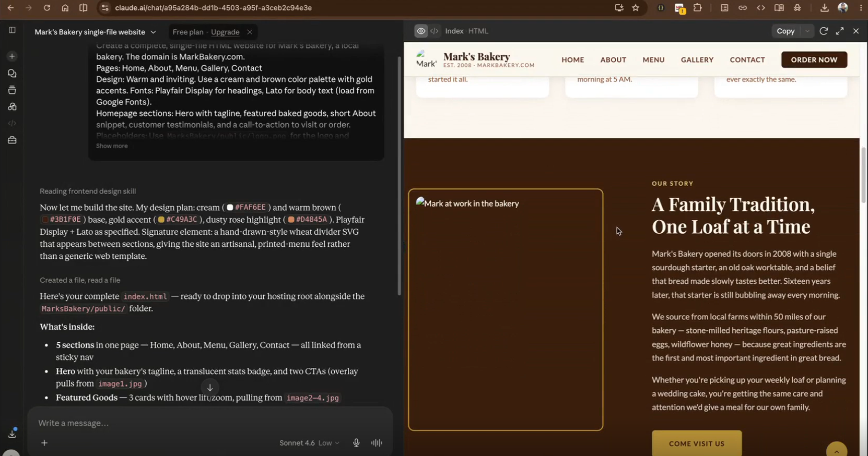Open CONTACT in the bakery nav
Screen dimensions: 868x456
tap(747, 59)
